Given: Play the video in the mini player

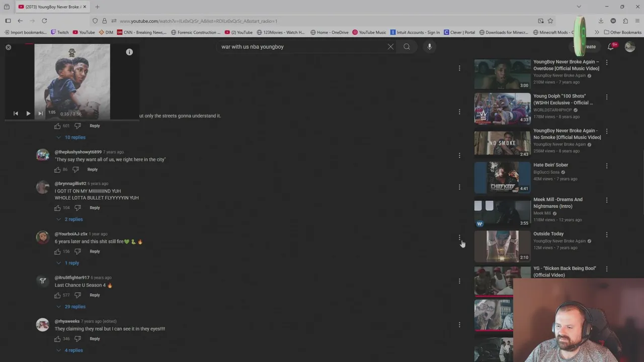Looking at the screenshot, I should (28, 114).
